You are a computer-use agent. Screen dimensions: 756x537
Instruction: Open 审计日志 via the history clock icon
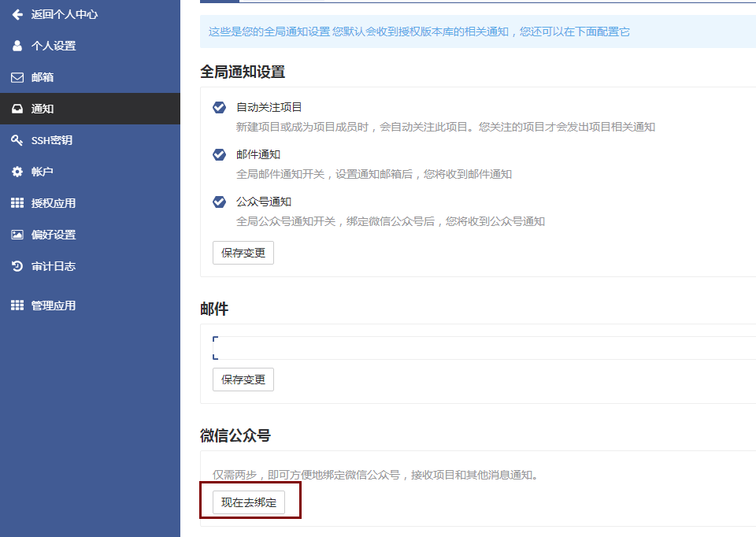[17, 266]
